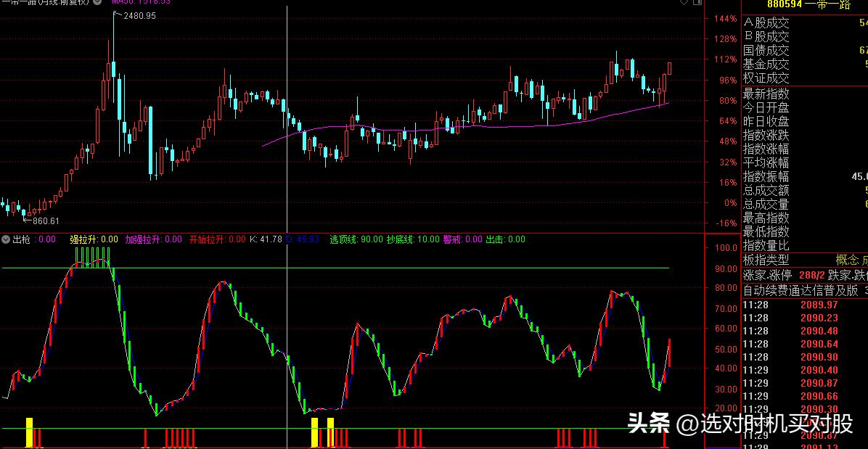The image size is (868, 449).
Task: Click the 强拉升 indicator value label
Action: click(x=94, y=239)
